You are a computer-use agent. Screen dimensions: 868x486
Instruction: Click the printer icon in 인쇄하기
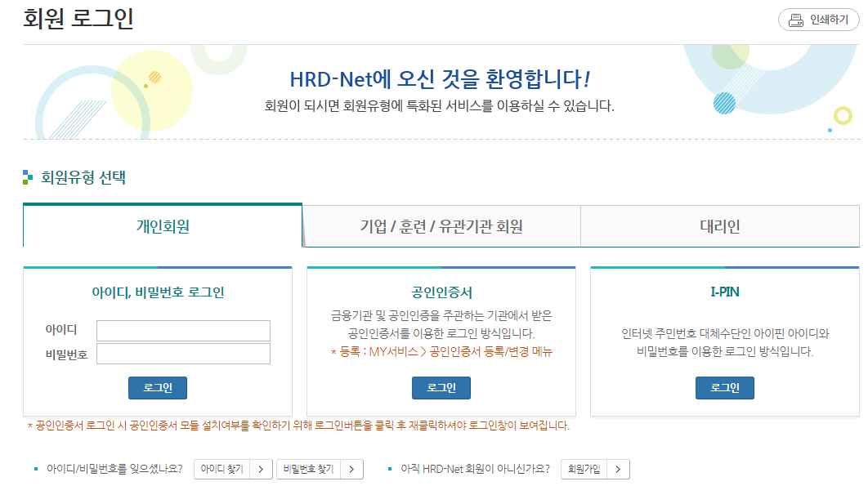(796, 20)
